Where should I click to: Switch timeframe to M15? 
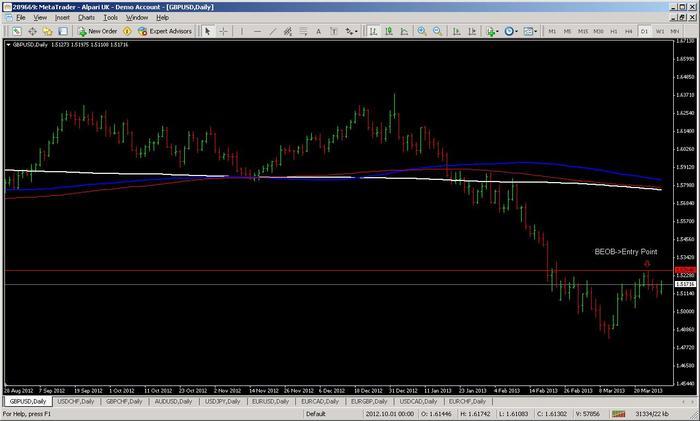click(583, 31)
